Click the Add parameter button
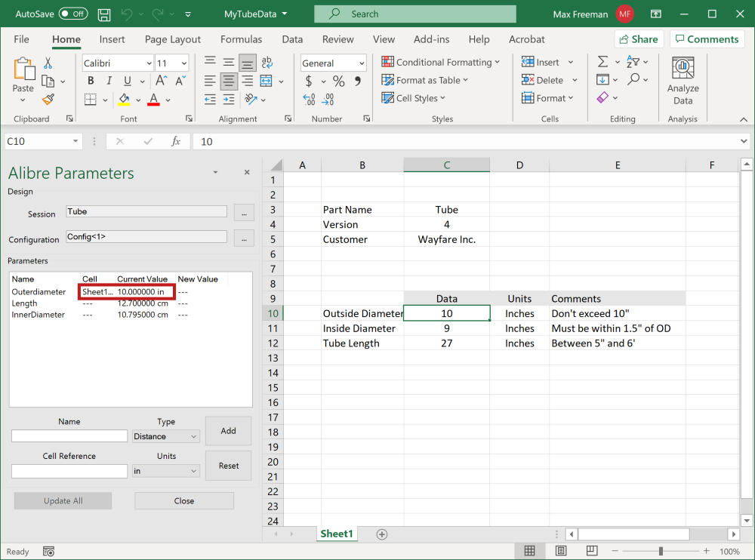This screenshot has width=755, height=560. coord(228,431)
